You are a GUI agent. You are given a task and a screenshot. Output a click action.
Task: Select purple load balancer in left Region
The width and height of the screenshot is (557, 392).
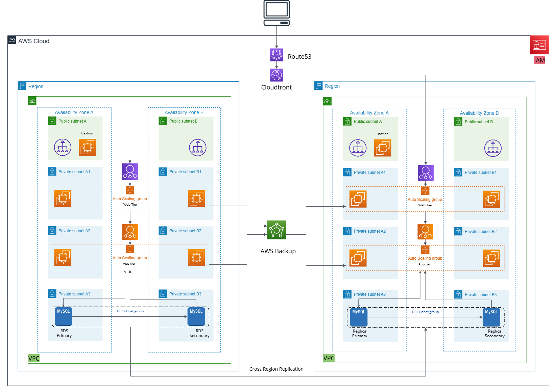pyautogui.click(x=130, y=172)
